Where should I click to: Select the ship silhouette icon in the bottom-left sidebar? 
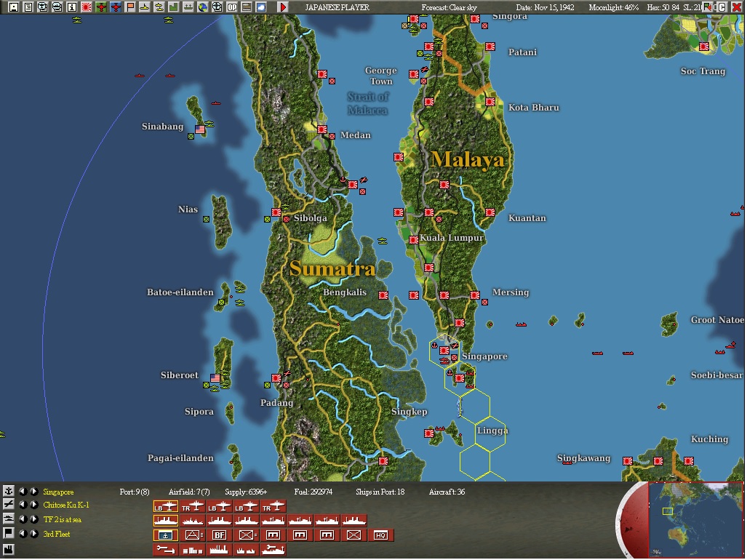coord(9,518)
